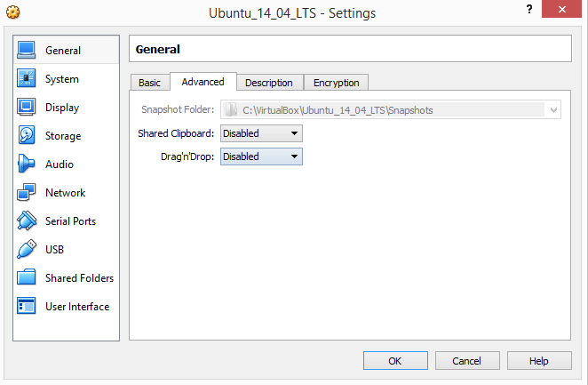Click the gear icon in title bar
The image size is (588, 385).
[x=12, y=12]
